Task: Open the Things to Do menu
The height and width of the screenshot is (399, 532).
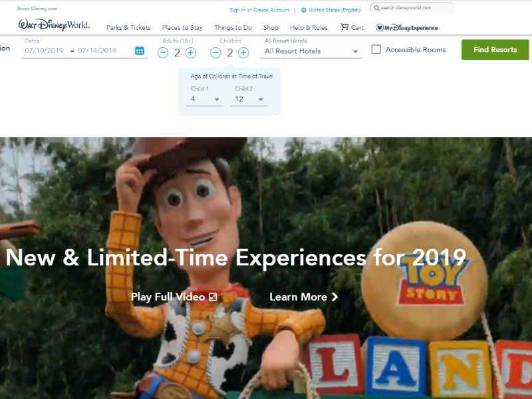Action: pyautogui.click(x=233, y=28)
